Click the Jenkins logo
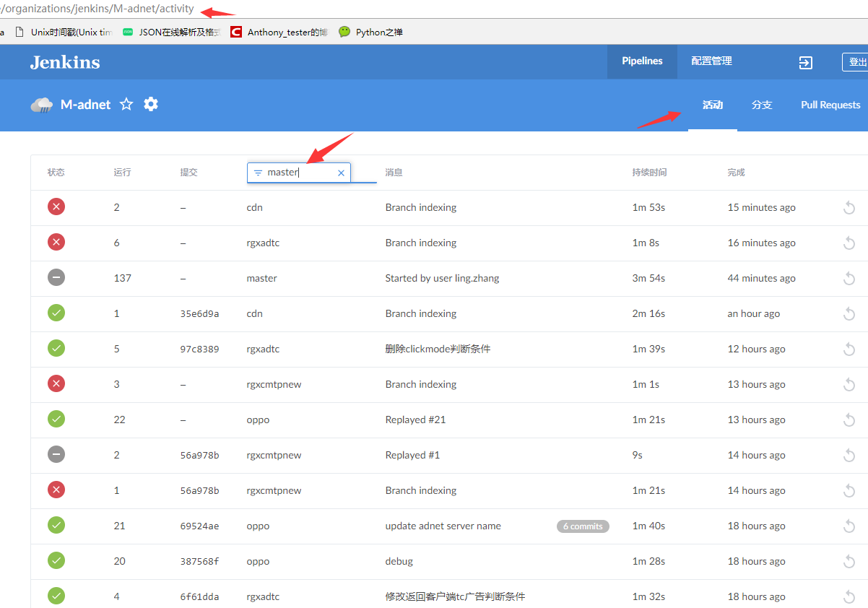 click(65, 62)
